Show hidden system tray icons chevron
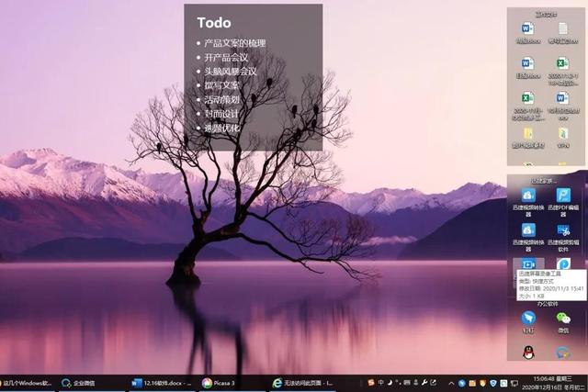588x392 pixels. pos(451,383)
